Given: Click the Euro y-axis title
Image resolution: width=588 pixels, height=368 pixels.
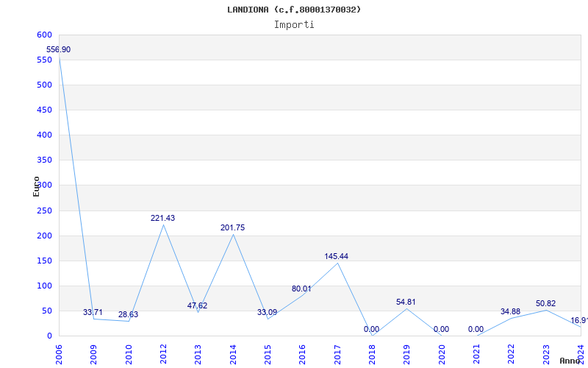Looking at the screenshot, I should click(x=36, y=187).
